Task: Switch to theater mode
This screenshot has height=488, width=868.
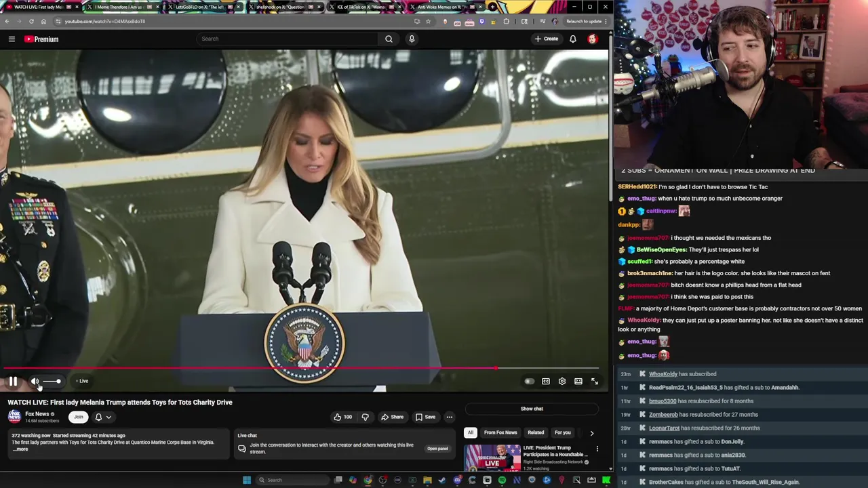Action: click(578, 382)
